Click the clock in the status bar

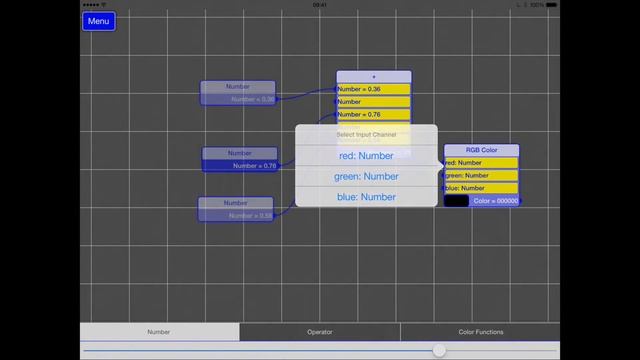pos(320,5)
